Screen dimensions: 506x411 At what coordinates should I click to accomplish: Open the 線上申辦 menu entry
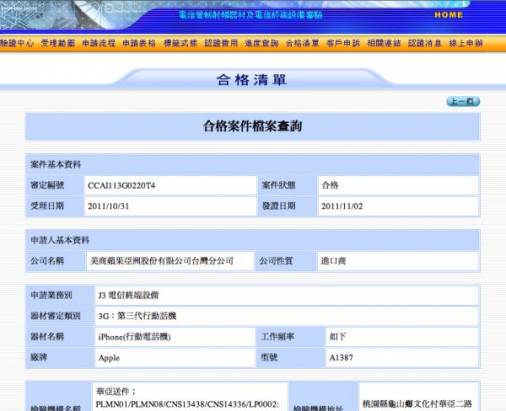[466, 43]
